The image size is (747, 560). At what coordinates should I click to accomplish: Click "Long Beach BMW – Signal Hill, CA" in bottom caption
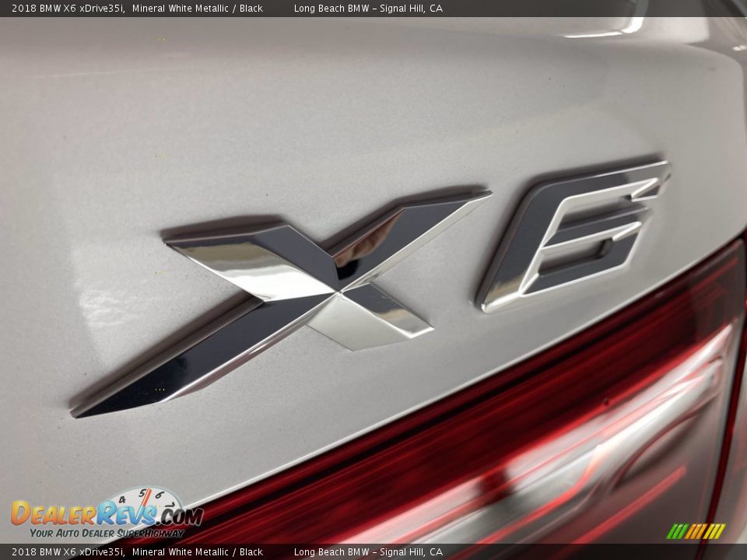(368, 552)
